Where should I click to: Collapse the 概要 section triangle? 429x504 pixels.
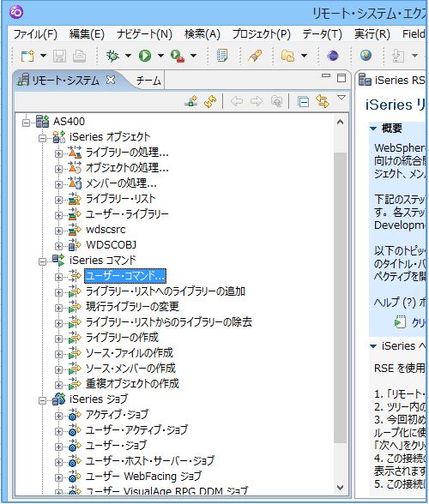tap(373, 129)
